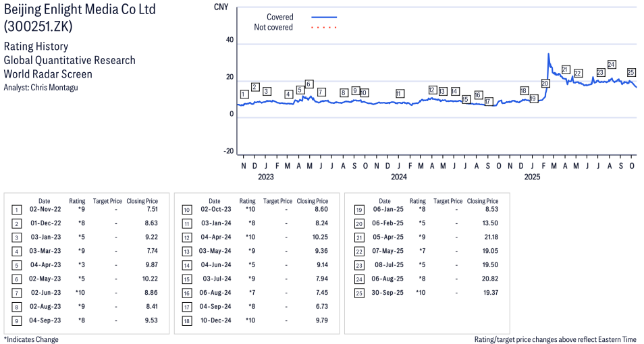This screenshot has height=344, width=644.
Task: Click the 02-Jun-23 date entry
Action: tap(45, 293)
